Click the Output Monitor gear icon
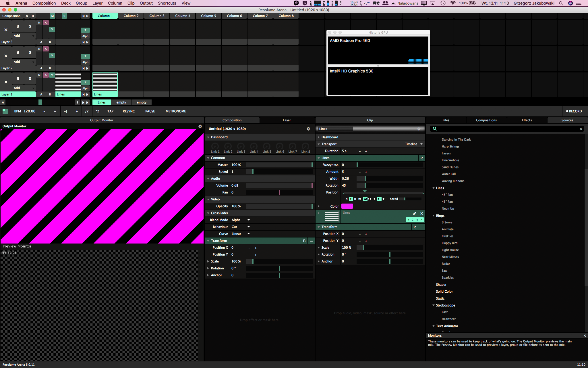The height and width of the screenshot is (368, 588). [x=200, y=126]
